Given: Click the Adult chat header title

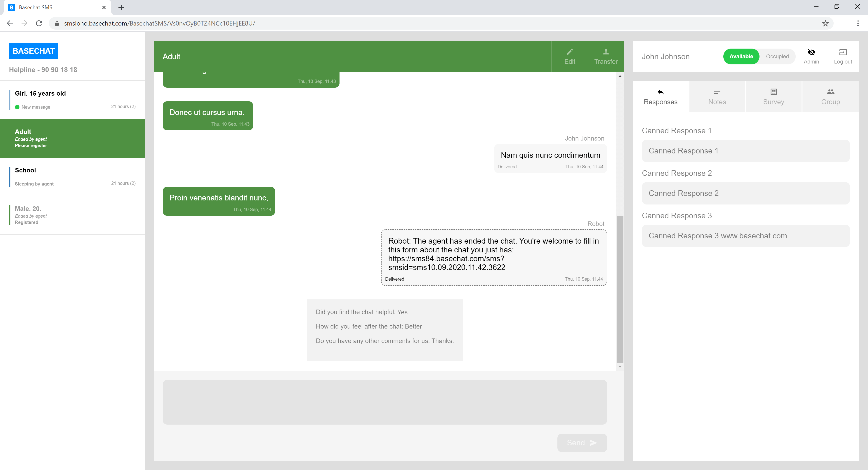Looking at the screenshot, I should click(x=172, y=56).
